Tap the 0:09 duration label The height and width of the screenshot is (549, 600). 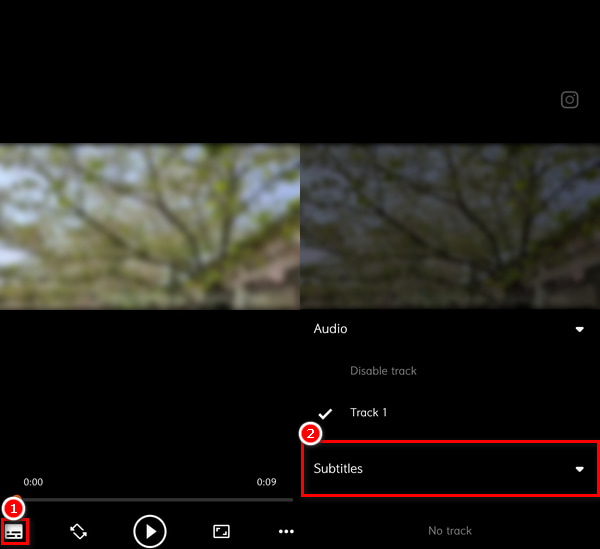click(266, 482)
